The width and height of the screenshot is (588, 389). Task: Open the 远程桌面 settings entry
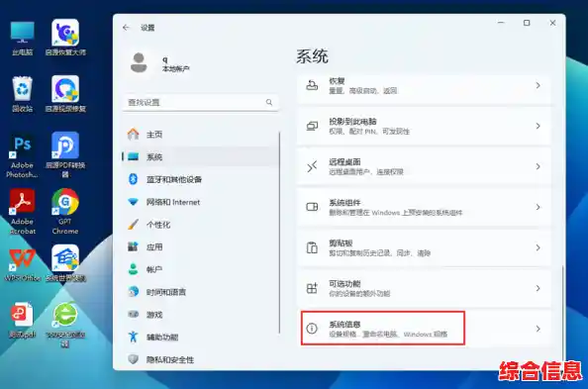[x=424, y=166]
